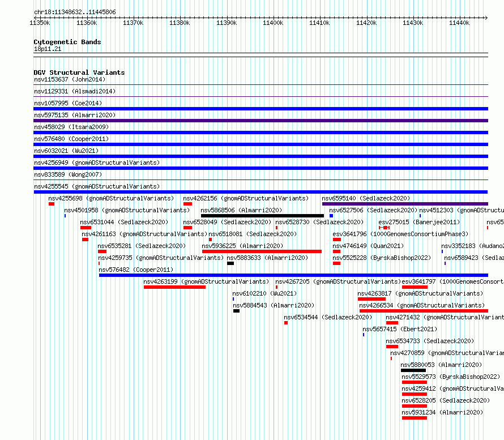Click the nsv6518081 (Sedlazeck2020) label
Viewport: 504px width, 440px height.
[x=253, y=234]
